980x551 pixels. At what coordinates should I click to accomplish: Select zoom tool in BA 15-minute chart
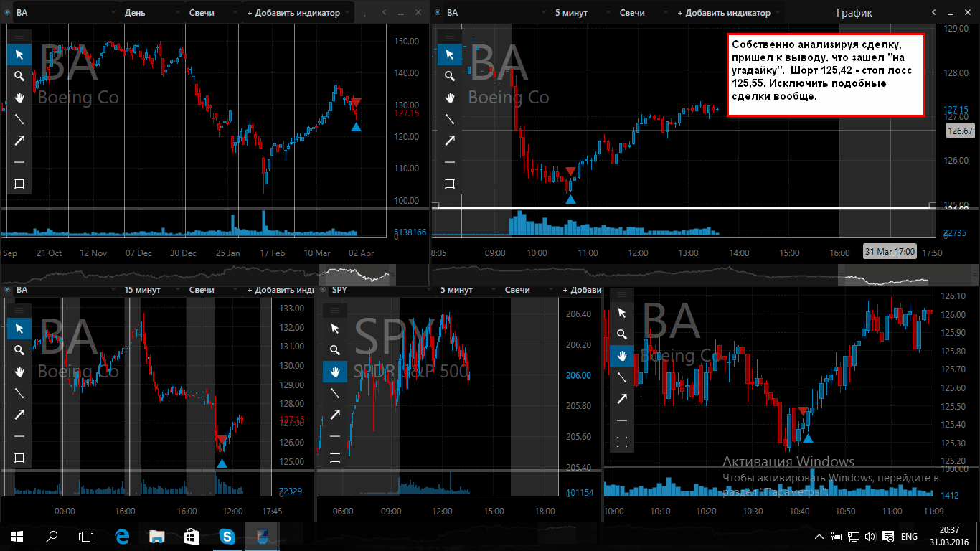19,350
